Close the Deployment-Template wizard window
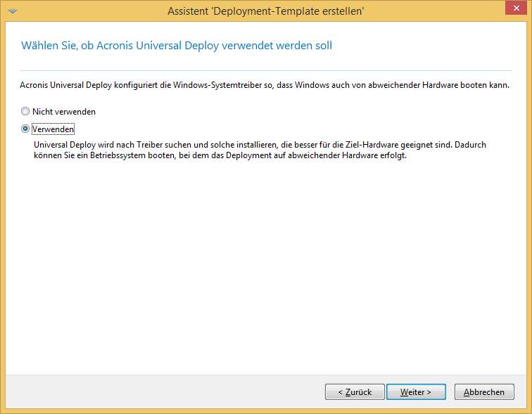 [516, 8]
